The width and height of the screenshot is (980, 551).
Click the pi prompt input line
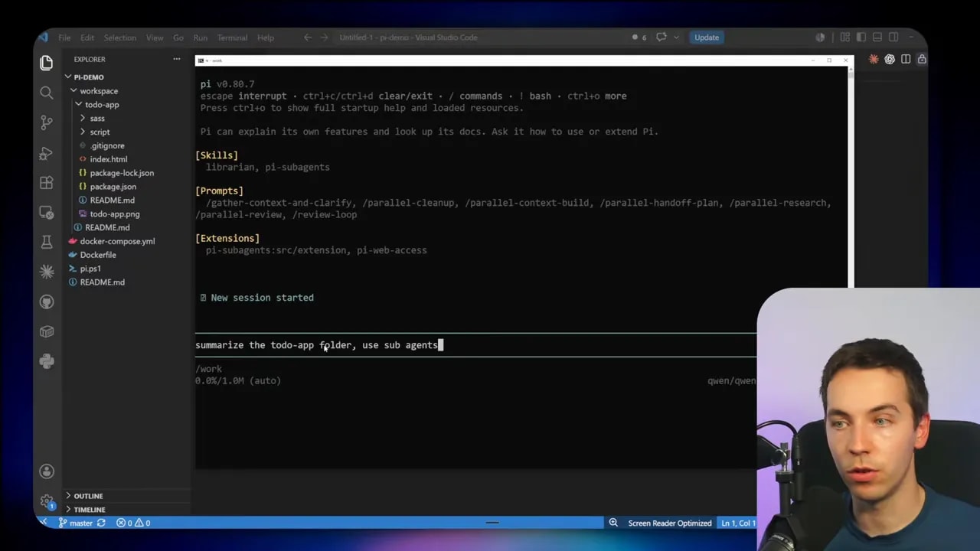coord(475,345)
